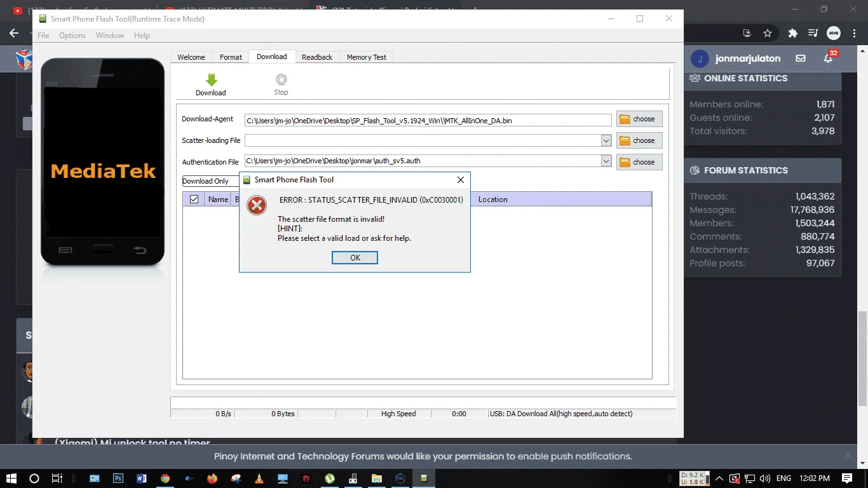
Task: Open the Options menu
Action: pos(72,36)
